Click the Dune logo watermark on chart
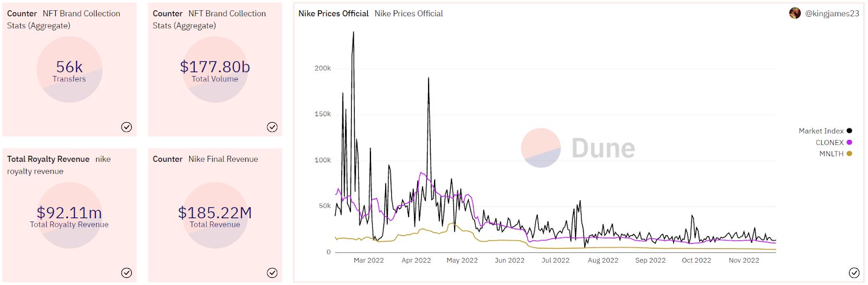 578,148
